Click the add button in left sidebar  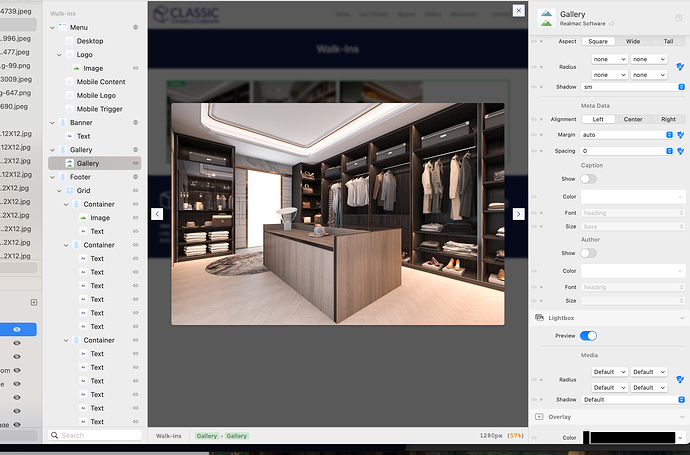[x=34, y=302]
